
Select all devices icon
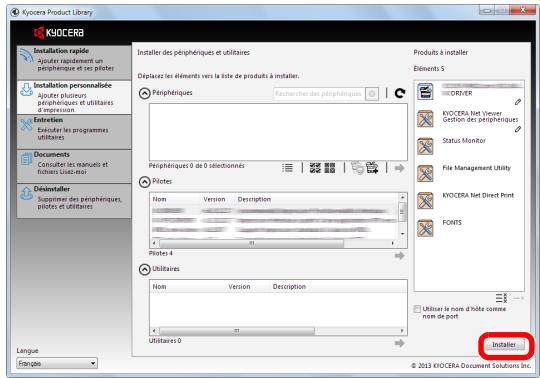pyautogui.click(x=315, y=168)
